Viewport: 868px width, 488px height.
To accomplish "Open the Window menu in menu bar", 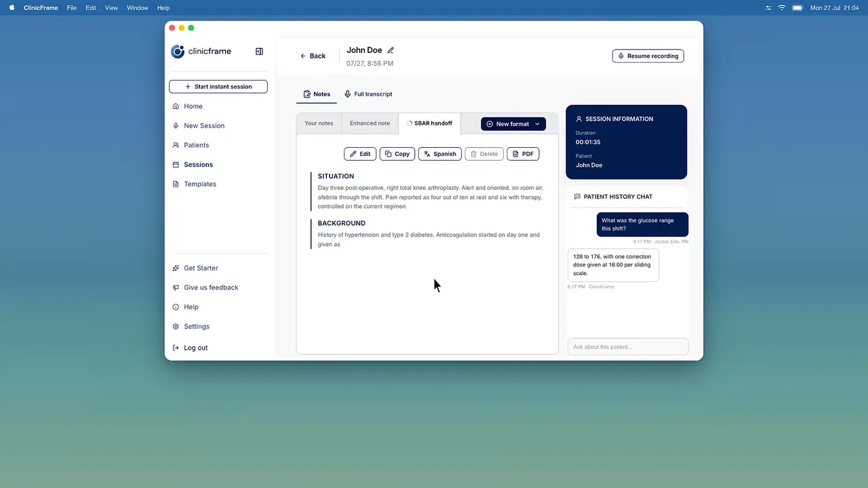I will (x=138, y=8).
